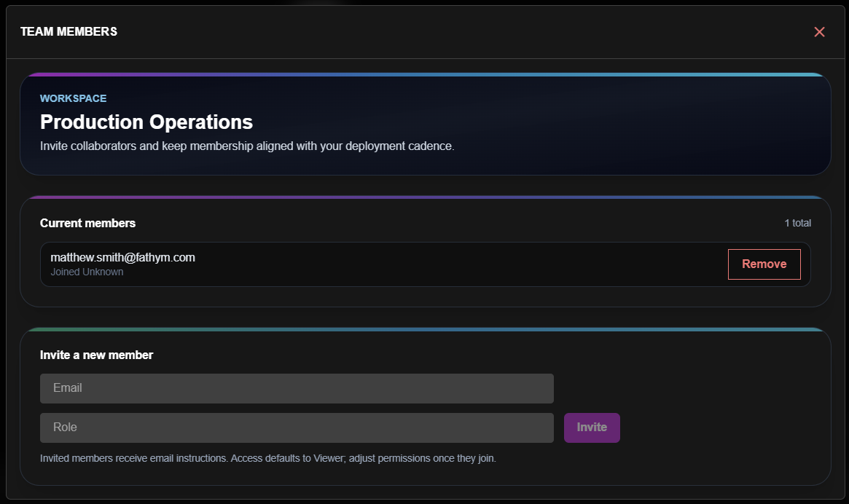Remove matthew.smith@fathym.com from members
This screenshot has width=849, height=504.
pos(764,264)
